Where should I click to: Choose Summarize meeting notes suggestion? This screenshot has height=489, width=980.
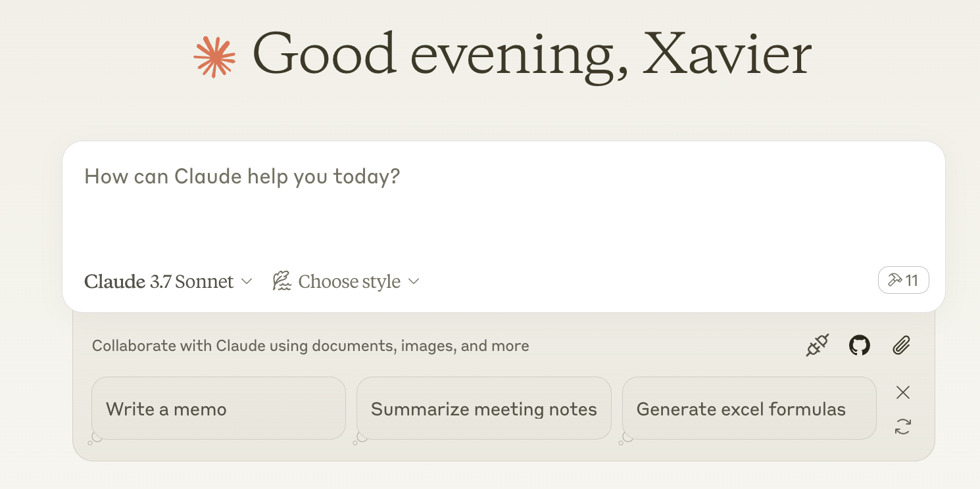pos(483,409)
